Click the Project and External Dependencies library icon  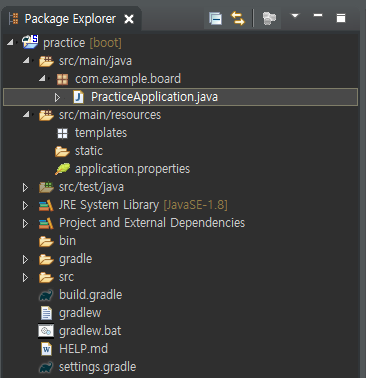coord(46,223)
